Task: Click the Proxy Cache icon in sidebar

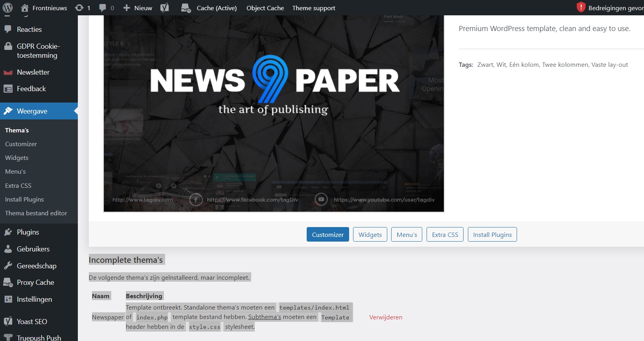Action: (8, 282)
